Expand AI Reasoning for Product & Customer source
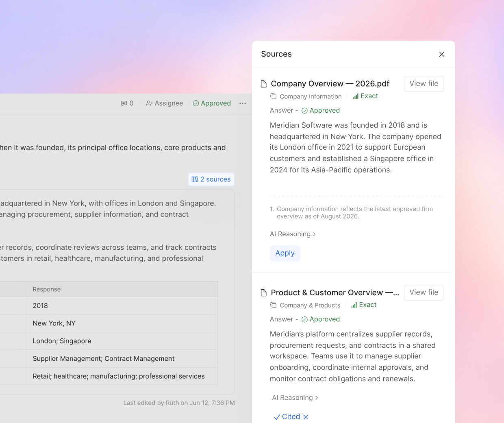 pyautogui.click(x=295, y=398)
